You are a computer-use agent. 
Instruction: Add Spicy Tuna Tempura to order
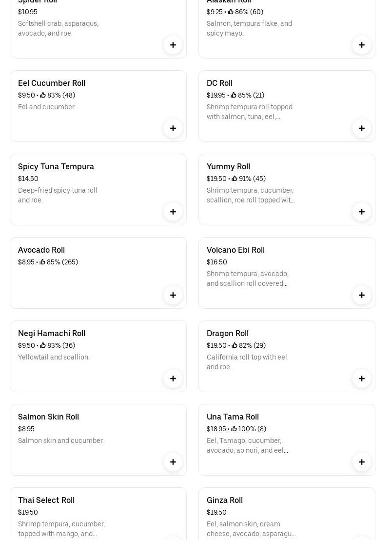[x=173, y=212]
